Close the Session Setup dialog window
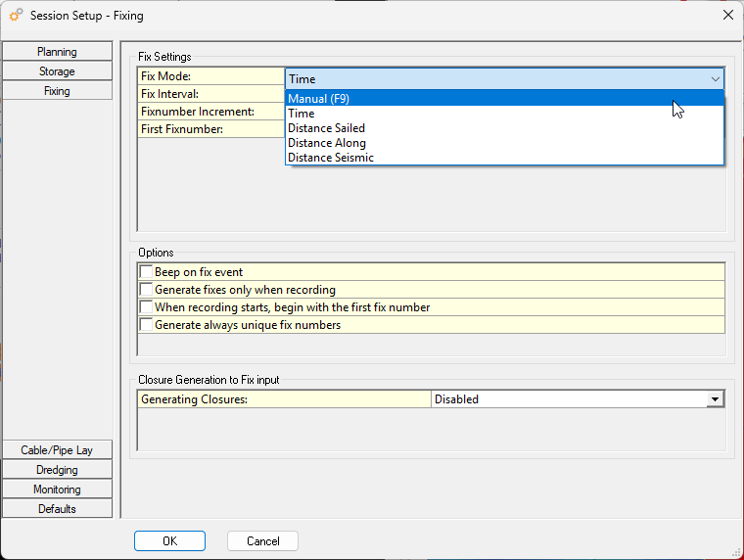The width and height of the screenshot is (744, 560). pos(727,15)
